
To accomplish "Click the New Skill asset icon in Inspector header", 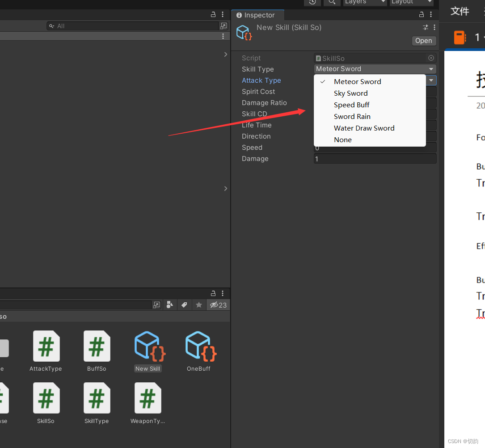I will 244,33.
